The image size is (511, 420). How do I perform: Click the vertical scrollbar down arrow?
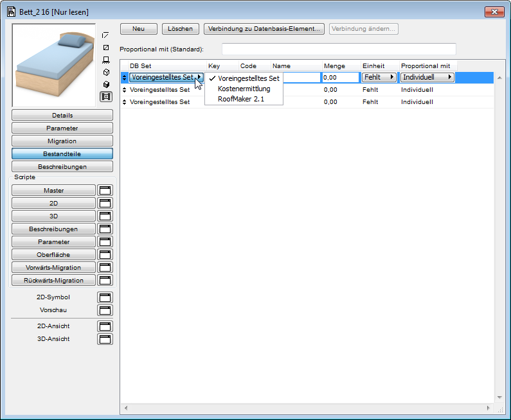pos(499,398)
